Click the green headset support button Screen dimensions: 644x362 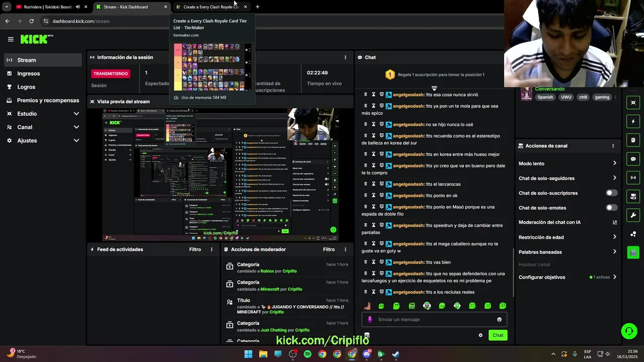[629, 331]
